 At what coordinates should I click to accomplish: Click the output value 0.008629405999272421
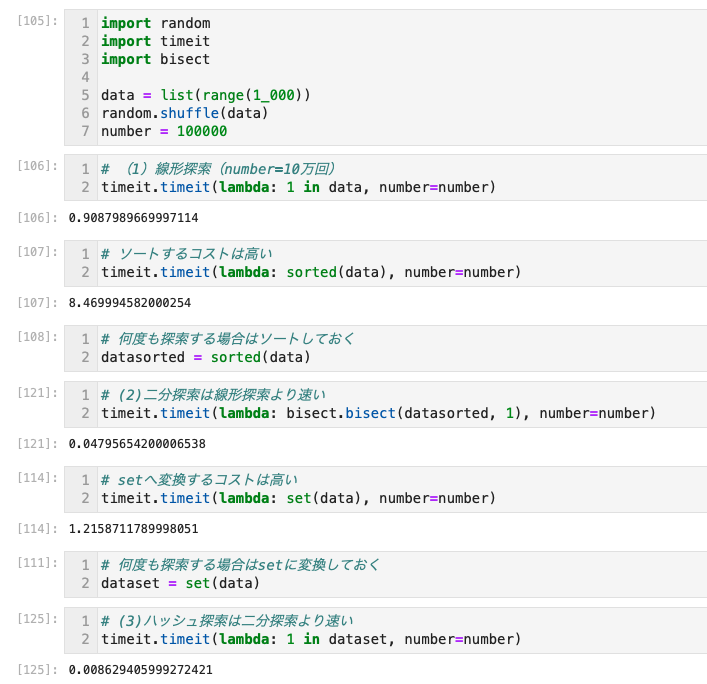(140, 669)
